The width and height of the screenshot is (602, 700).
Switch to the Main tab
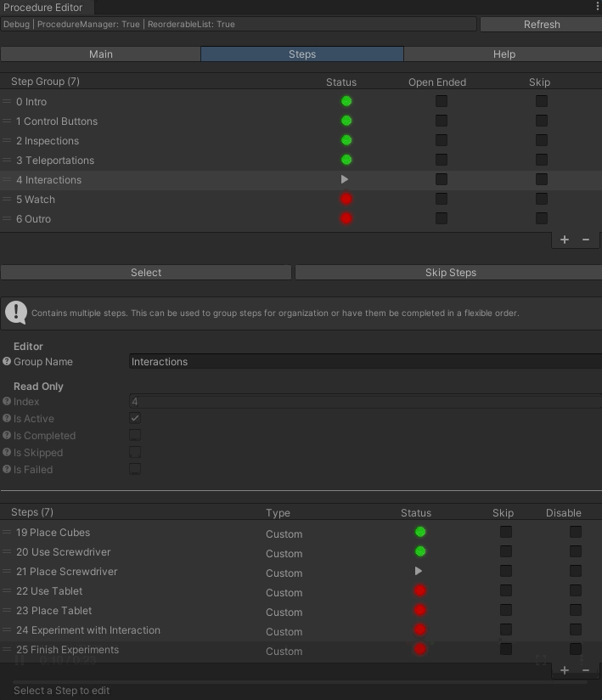click(101, 54)
